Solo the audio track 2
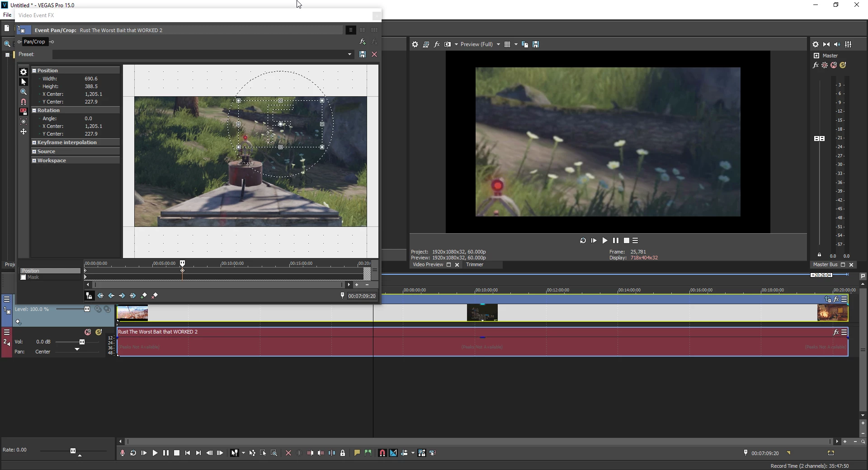 coord(99,332)
